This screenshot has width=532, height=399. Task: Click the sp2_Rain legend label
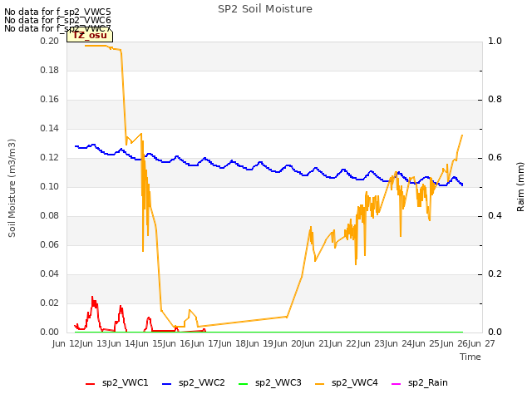pos(428,382)
